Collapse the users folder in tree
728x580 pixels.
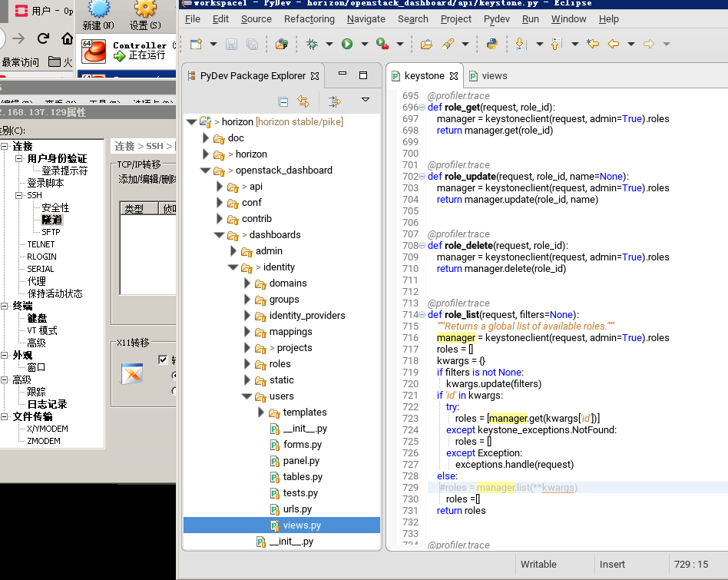pyautogui.click(x=247, y=396)
